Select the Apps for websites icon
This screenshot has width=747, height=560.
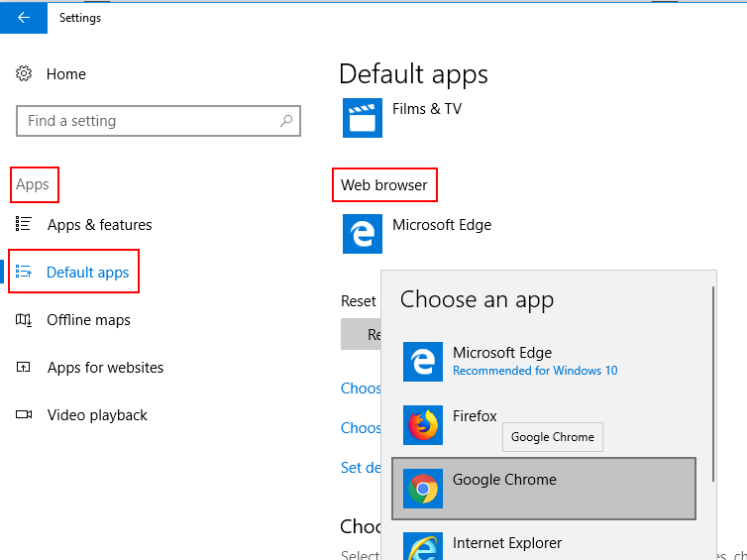point(24,367)
